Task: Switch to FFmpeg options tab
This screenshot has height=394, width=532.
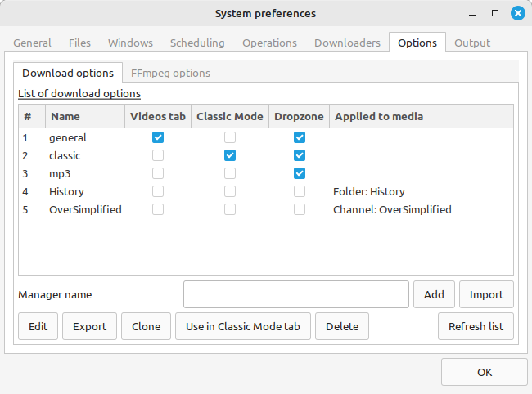Action: point(170,74)
